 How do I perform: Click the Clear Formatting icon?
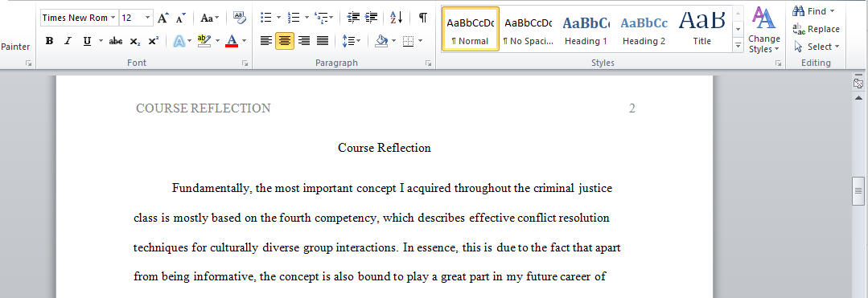(x=239, y=18)
